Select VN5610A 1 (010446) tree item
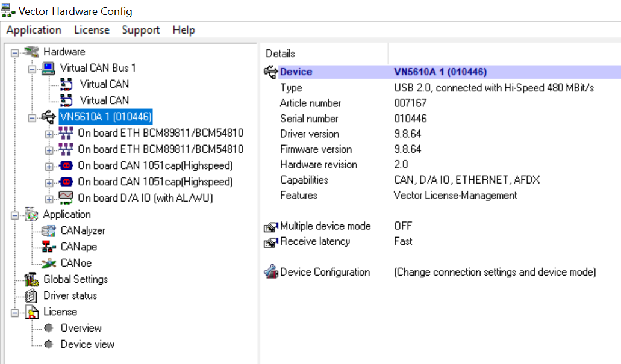Image resolution: width=621 pixels, height=364 pixels. pos(106,117)
